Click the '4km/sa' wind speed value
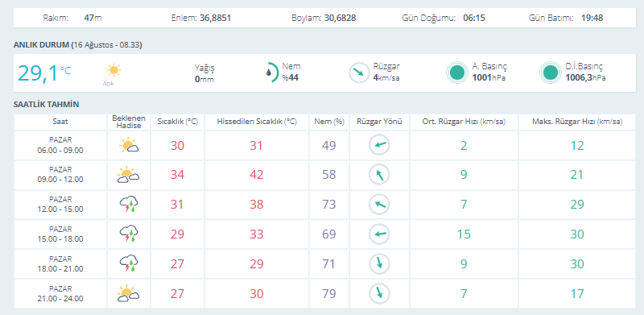 tap(386, 77)
